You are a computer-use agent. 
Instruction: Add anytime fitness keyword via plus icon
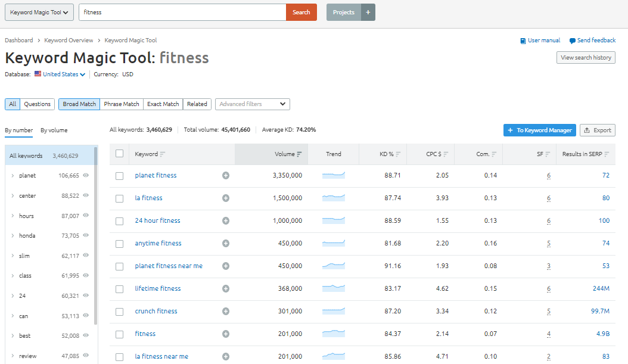[x=226, y=244]
